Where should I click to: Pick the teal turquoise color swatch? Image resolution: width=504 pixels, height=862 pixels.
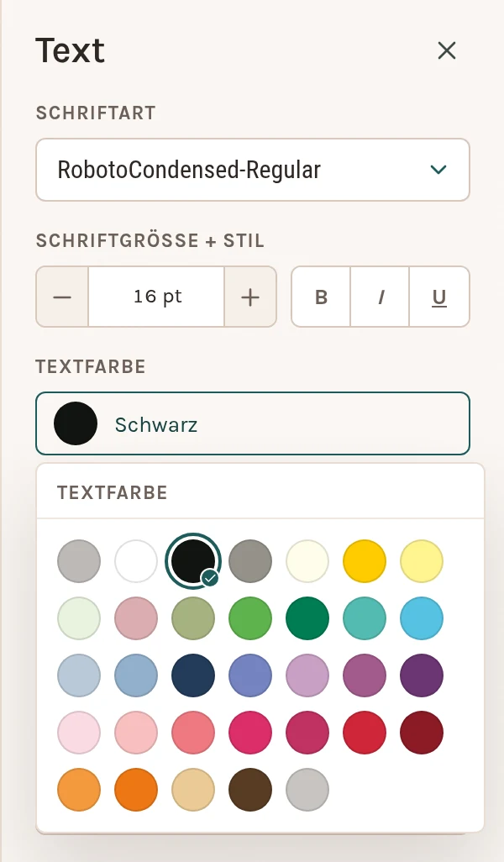click(365, 618)
